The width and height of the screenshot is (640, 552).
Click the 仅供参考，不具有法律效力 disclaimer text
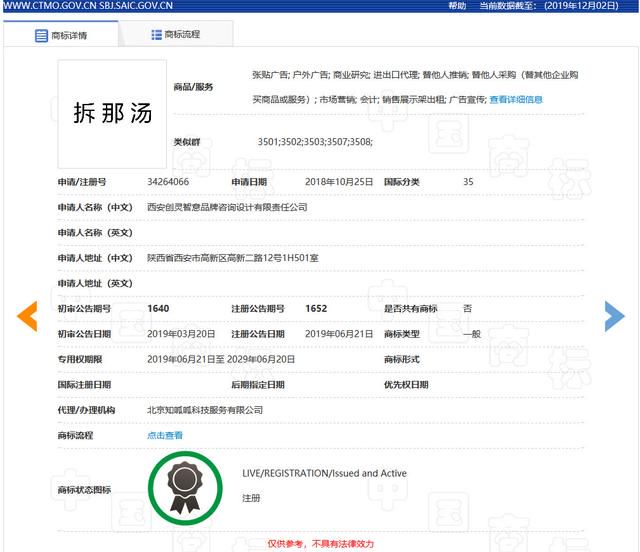point(320,544)
